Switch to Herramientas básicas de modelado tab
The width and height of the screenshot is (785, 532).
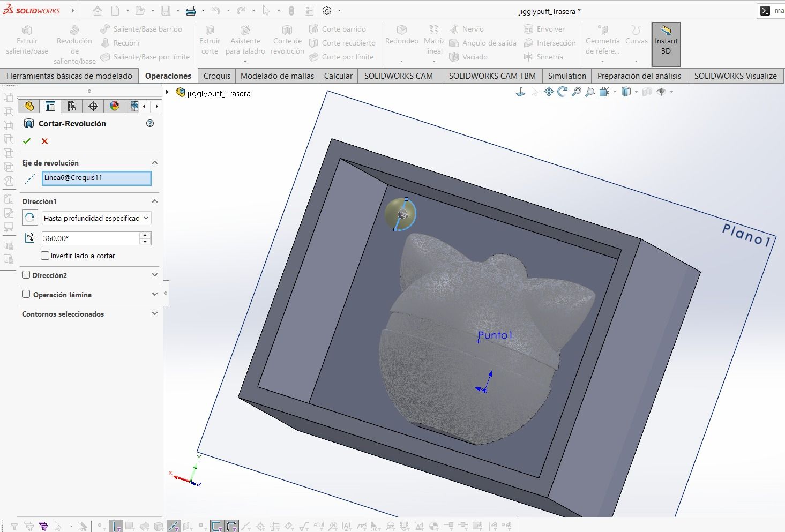point(69,76)
